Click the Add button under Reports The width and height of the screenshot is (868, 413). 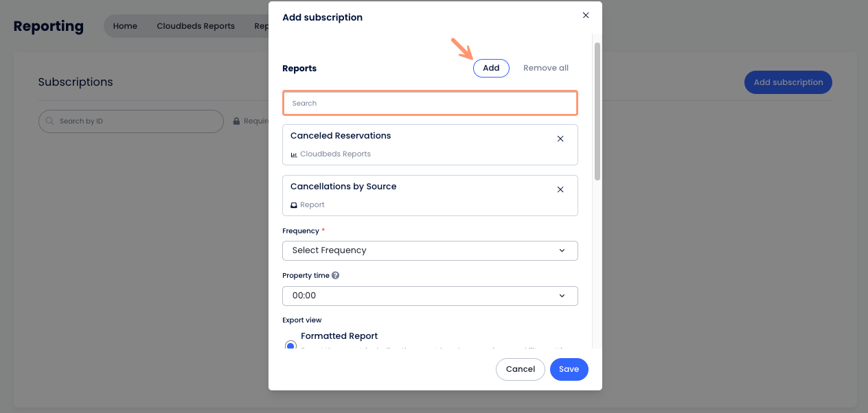pyautogui.click(x=491, y=68)
